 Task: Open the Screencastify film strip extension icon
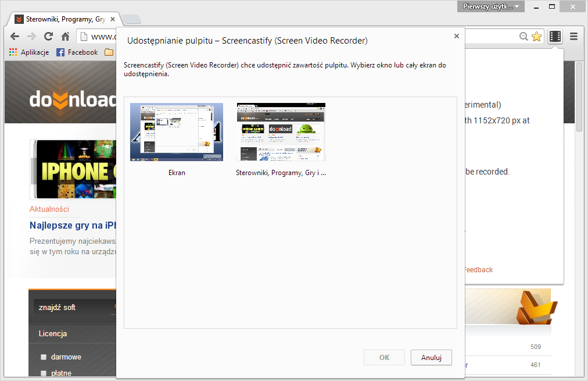[x=555, y=37]
